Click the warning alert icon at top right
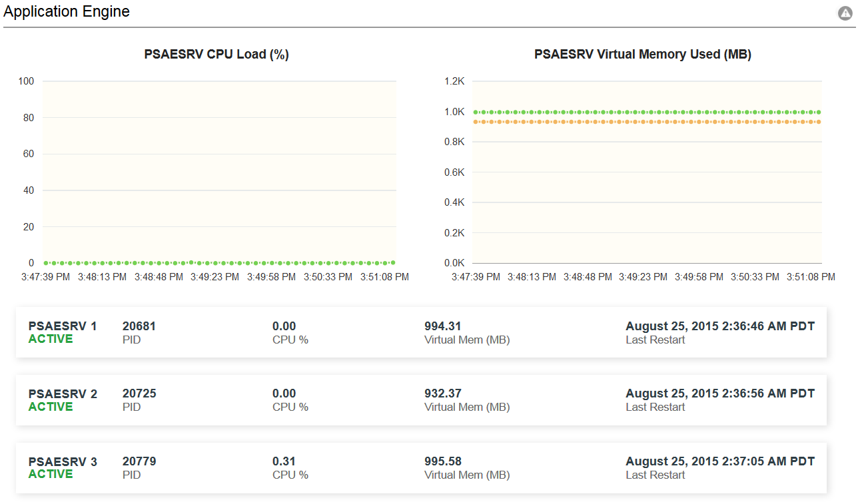The image size is (858, 504). (x=845, y=13)
